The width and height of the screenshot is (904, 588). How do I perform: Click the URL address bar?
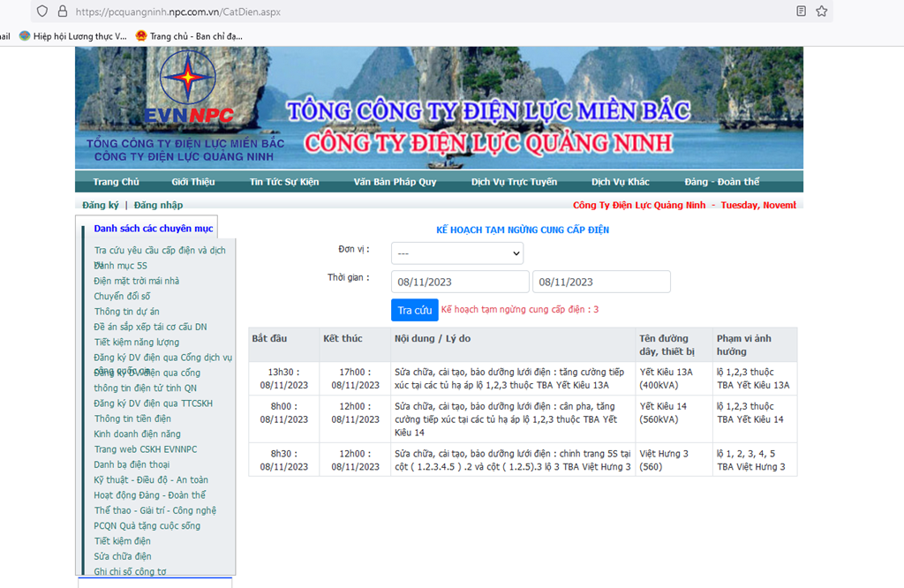pyautogui.click(x=433, y=11)
